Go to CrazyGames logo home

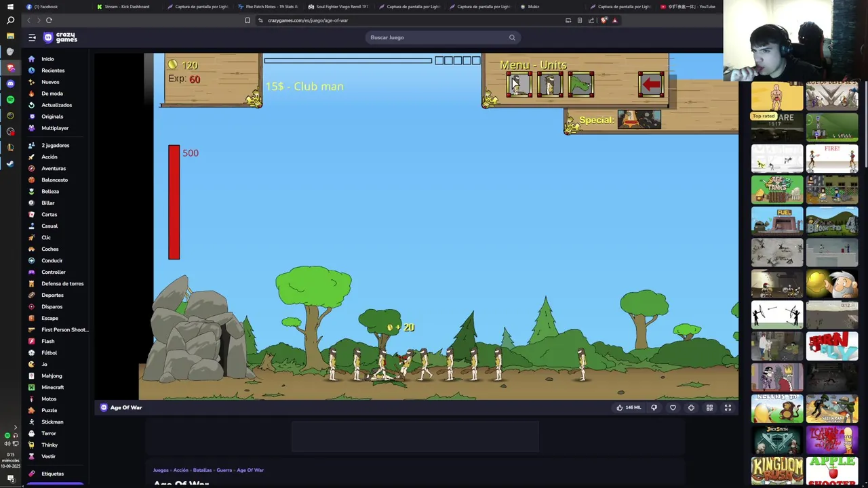pyautogui.click(x=60, y=37)
